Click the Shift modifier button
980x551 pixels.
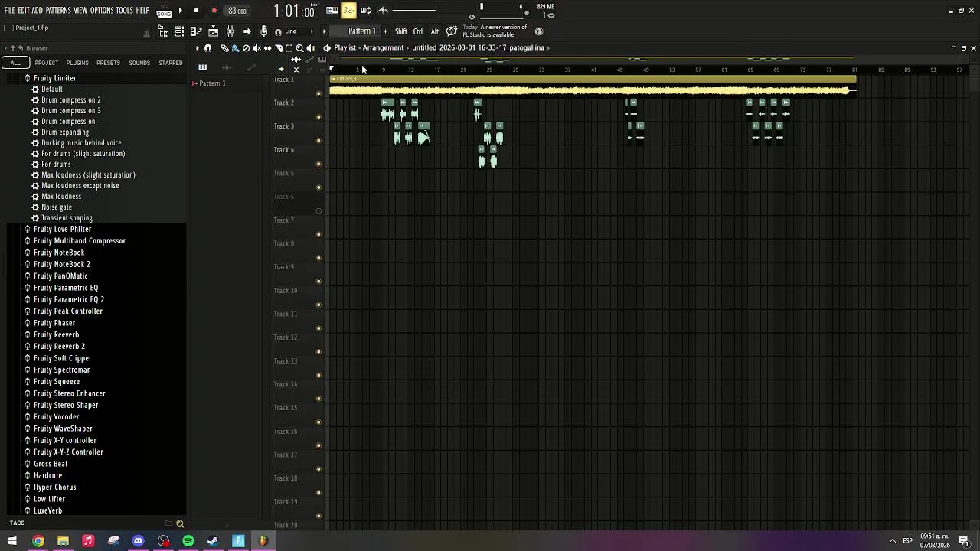401,31
